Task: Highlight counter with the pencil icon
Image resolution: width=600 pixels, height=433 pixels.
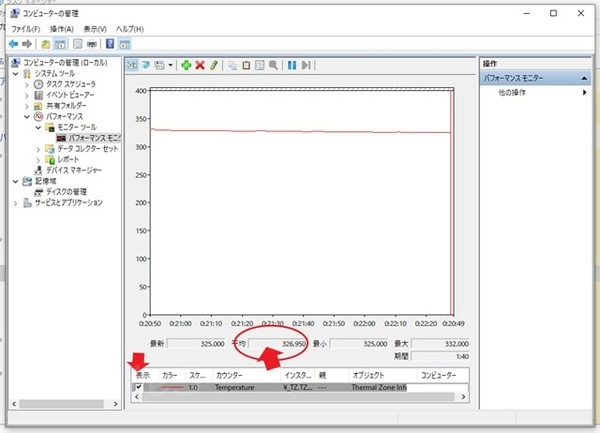Action: click(214, 65)
